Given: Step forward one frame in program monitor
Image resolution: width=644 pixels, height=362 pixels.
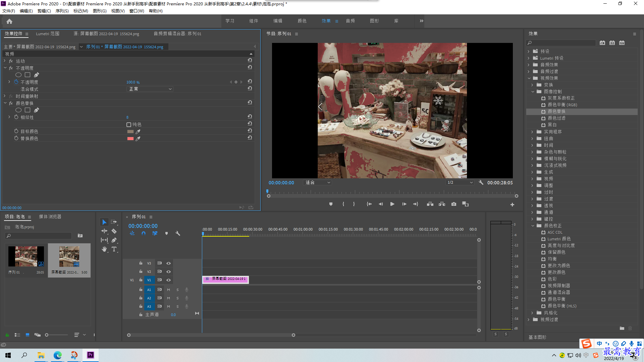Looking at the screenshot, I should tap(404, 204).
